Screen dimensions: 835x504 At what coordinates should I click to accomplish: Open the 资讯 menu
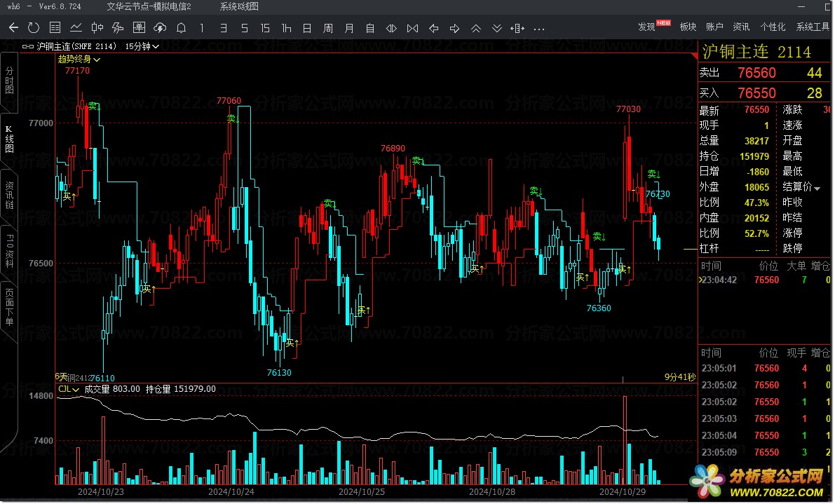click(741, 27)
